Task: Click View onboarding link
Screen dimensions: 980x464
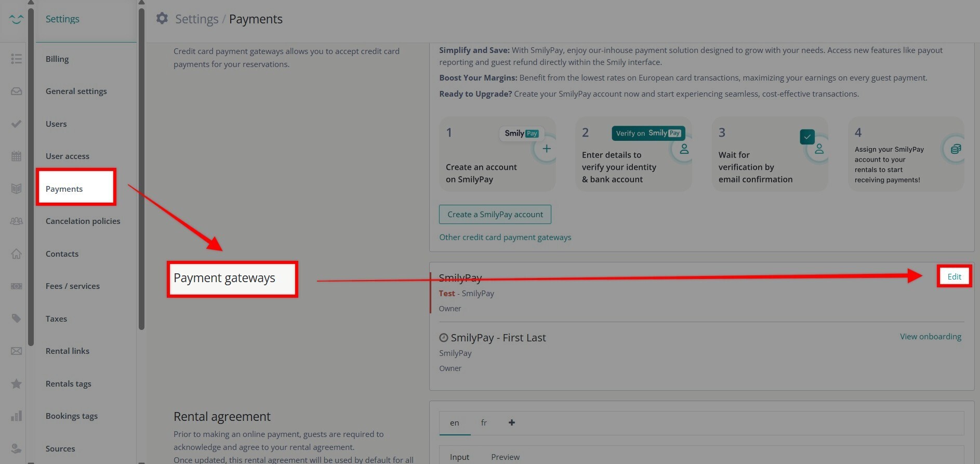Action: [930, 336]
